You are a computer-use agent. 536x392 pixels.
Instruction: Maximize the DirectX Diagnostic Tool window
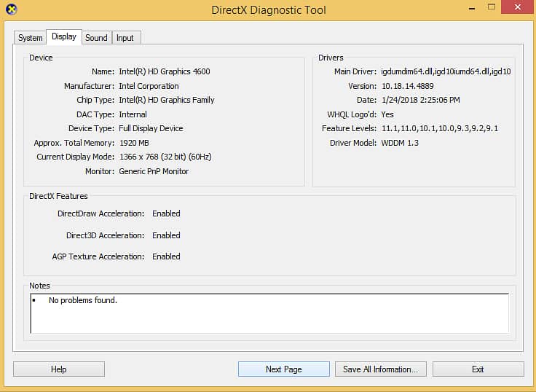coord(492,7)
